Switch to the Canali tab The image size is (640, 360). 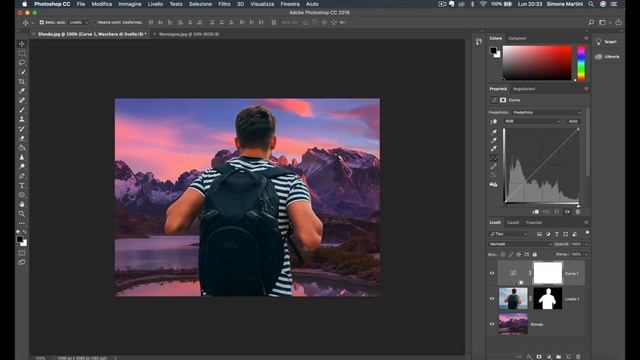(513, 222)
